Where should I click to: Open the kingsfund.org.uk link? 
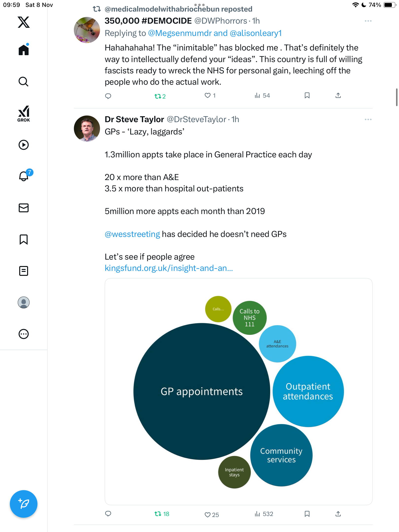click(169, 268)
